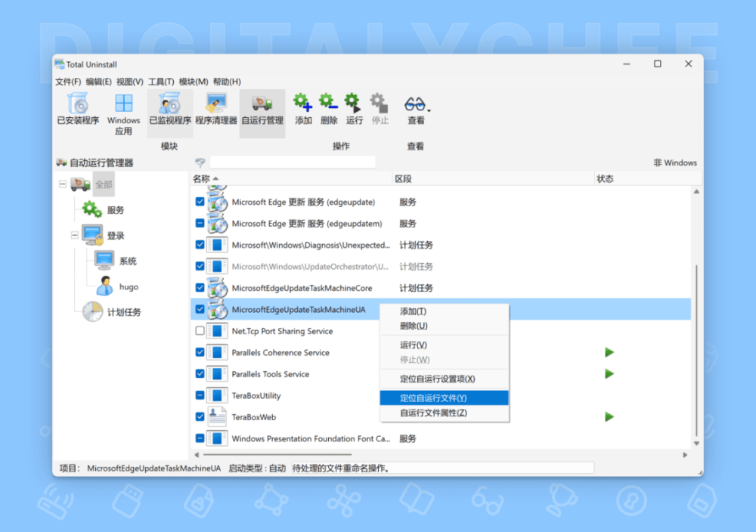
Task: Open the 视图(V) menu
Action: [130, 82]
